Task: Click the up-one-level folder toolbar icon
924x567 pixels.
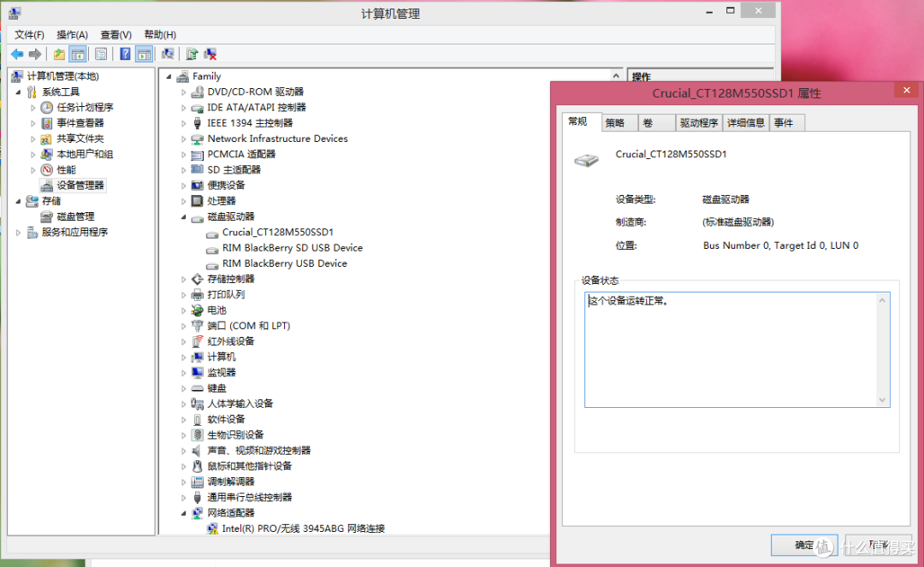Action: tap(59, 54)
